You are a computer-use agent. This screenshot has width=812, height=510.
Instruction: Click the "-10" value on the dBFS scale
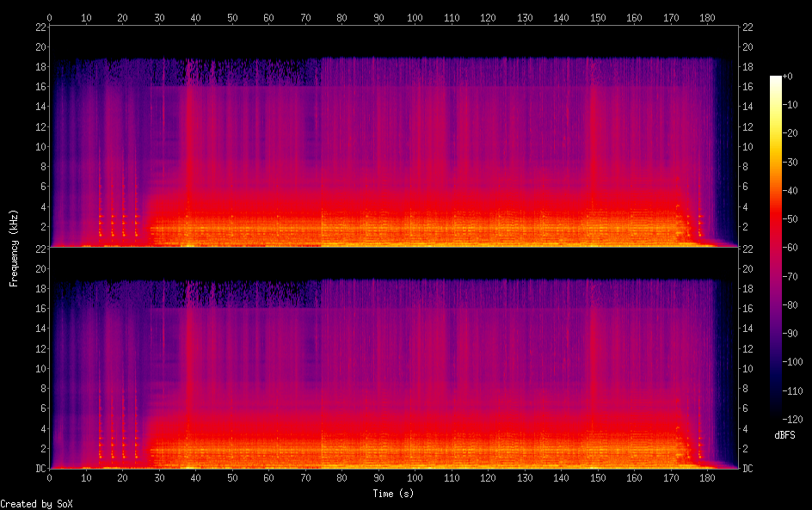click(x=790, y=105)
